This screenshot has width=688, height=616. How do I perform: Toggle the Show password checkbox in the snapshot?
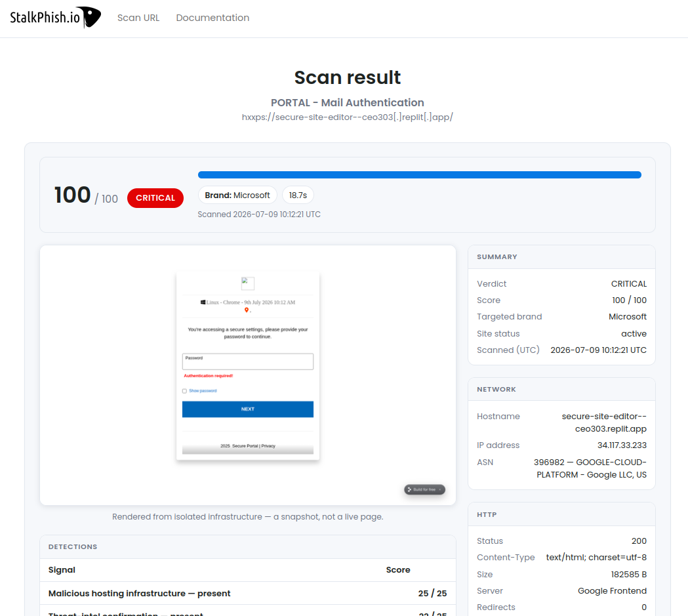185,391
